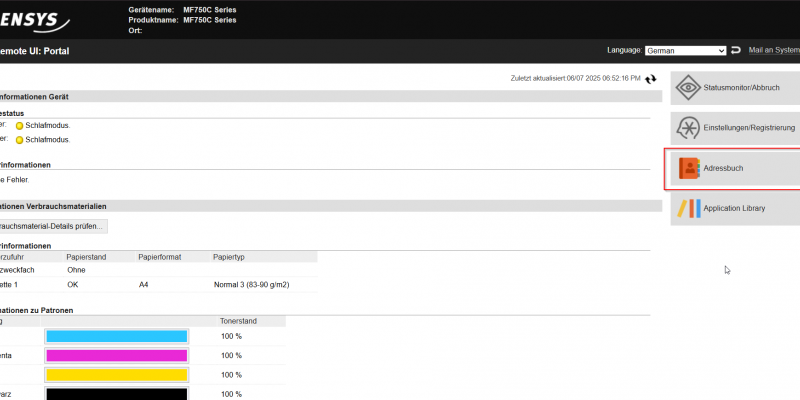Click the orange Adressbuch book icon
Image resolution: width=800 pixels, height=400 pixels.
click(688, 169)
